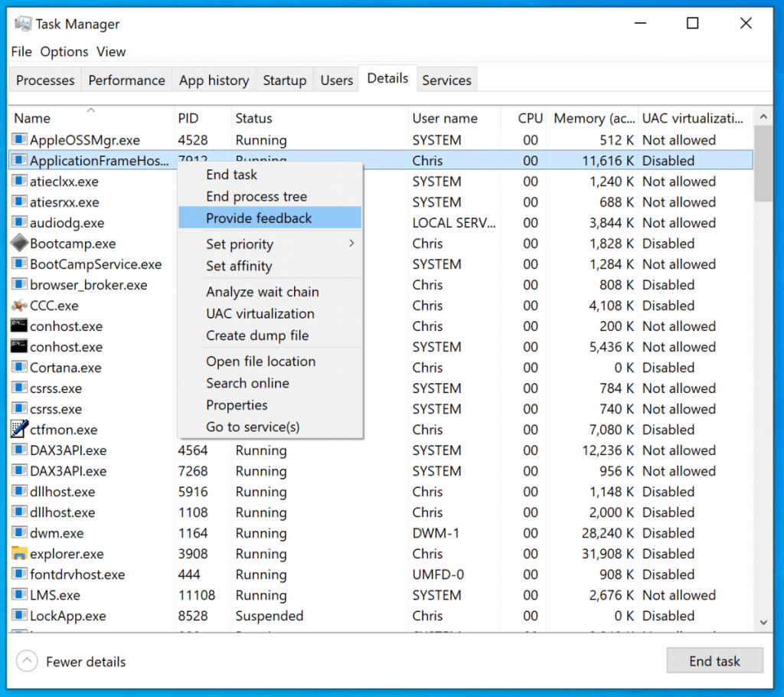Select the conhost.exe row owned by SYSTEM
Screen dimensions: 784x697
click(381, 346)
